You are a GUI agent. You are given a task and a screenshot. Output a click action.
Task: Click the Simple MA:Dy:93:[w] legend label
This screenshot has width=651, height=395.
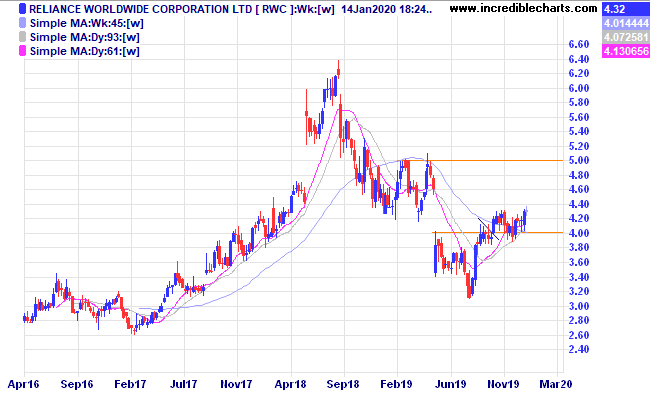(x=84, y=37)
